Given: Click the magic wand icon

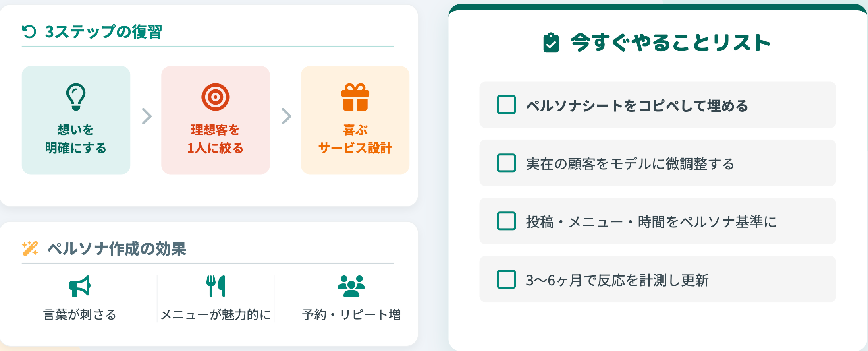Looking at the screenshot, I should (30, 248).
